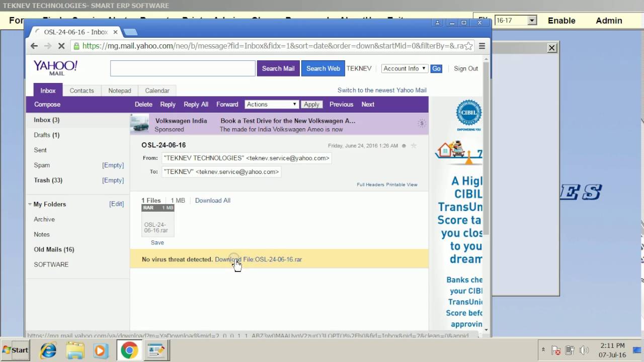Go to the Next message

(x=368, y=104)
